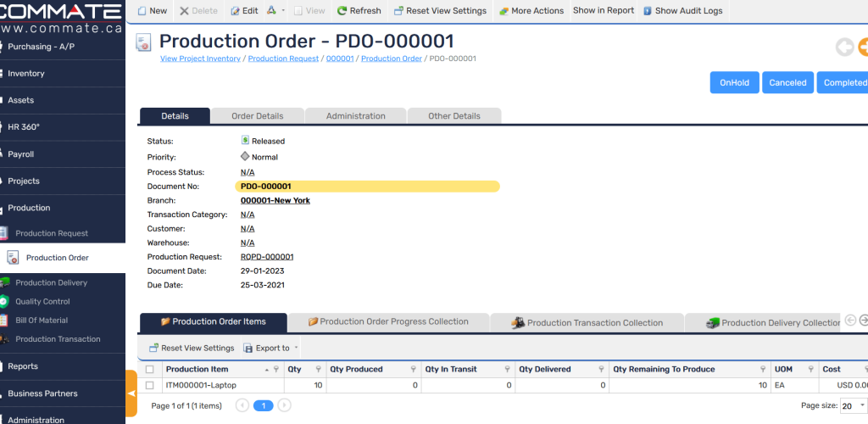Set order status to OnHold
Screen dimensions: 868x424
tap(735, 82)
